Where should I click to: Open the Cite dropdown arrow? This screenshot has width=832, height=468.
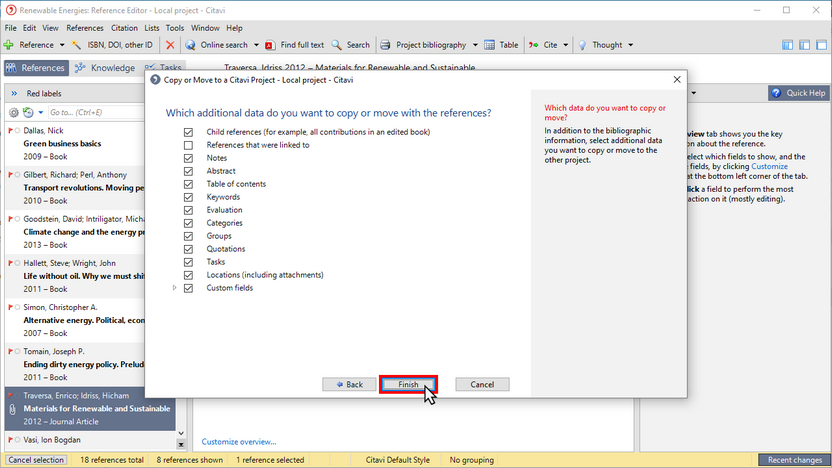click(x=565, y=45)
